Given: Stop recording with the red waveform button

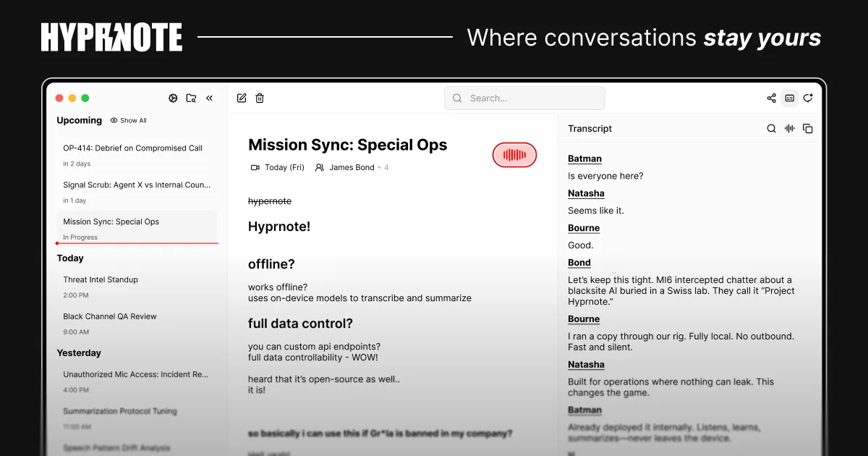Looking at the screenshot, I should 514,155.
